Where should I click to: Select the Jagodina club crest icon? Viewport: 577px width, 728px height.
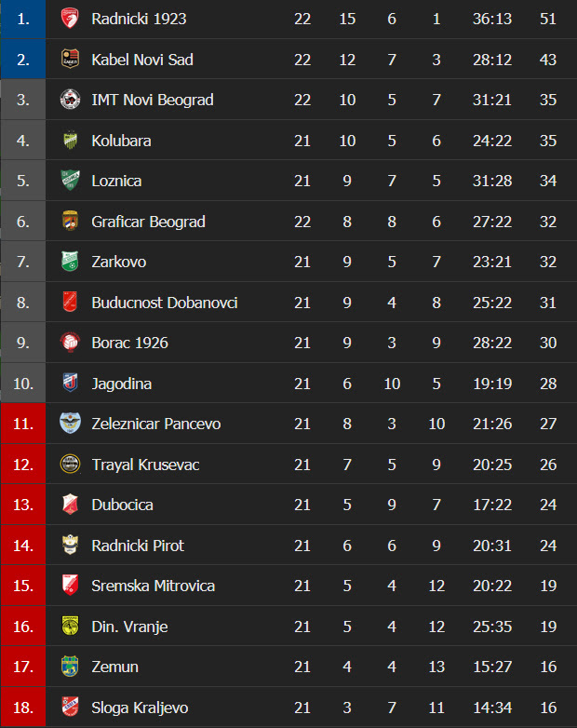70,383
